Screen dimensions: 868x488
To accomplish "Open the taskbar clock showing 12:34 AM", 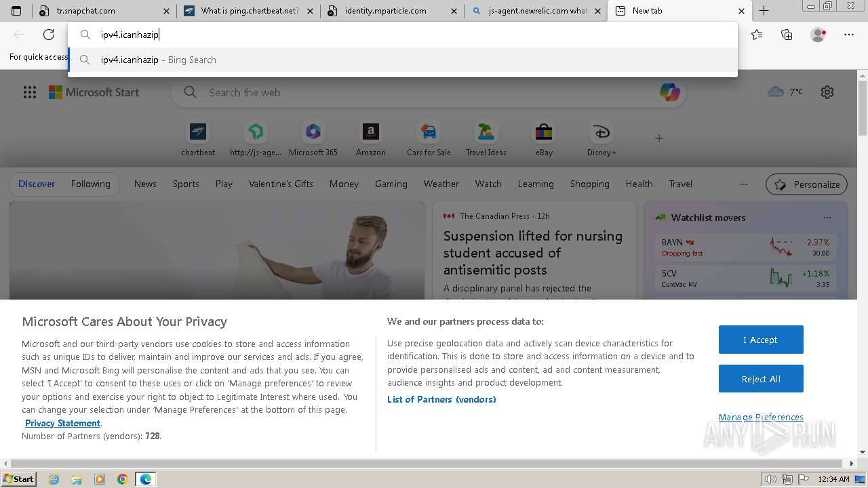I will point(833,479).
